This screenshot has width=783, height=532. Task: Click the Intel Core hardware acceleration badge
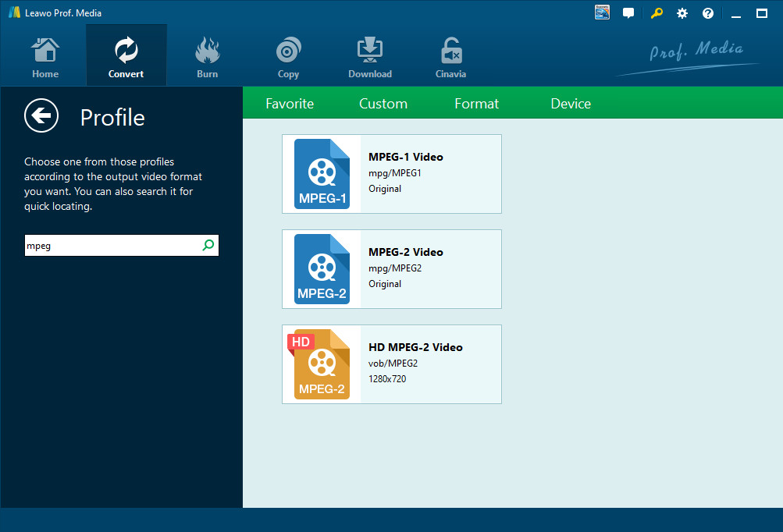point(602,13)
